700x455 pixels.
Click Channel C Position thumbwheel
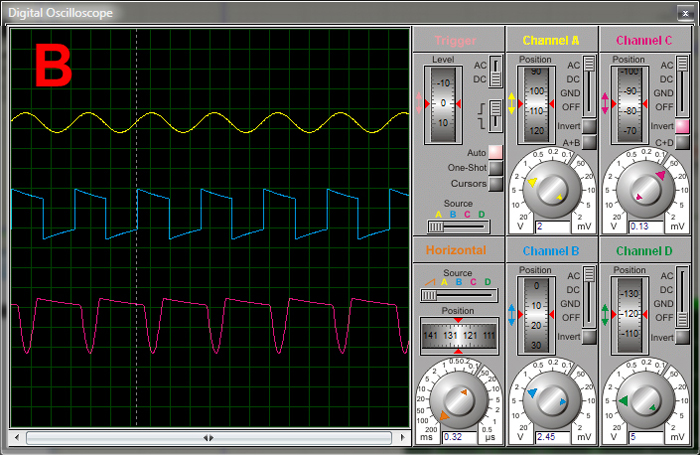(629, 104)
